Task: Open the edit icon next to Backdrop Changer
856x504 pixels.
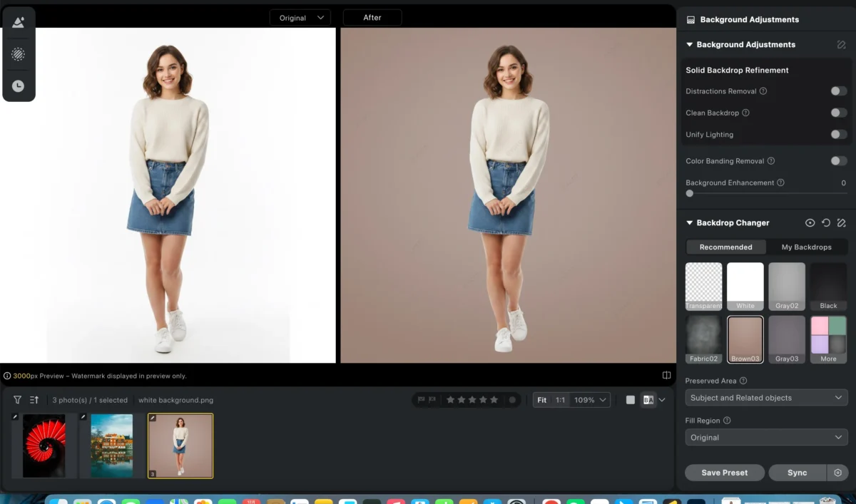Action: pyautogui.click(x=841, y=222)
